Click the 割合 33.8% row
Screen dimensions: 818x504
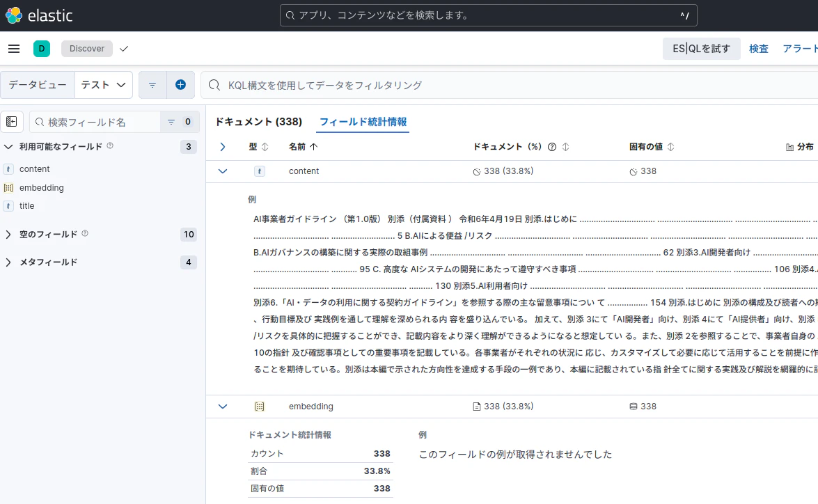[x=320, y=471]
